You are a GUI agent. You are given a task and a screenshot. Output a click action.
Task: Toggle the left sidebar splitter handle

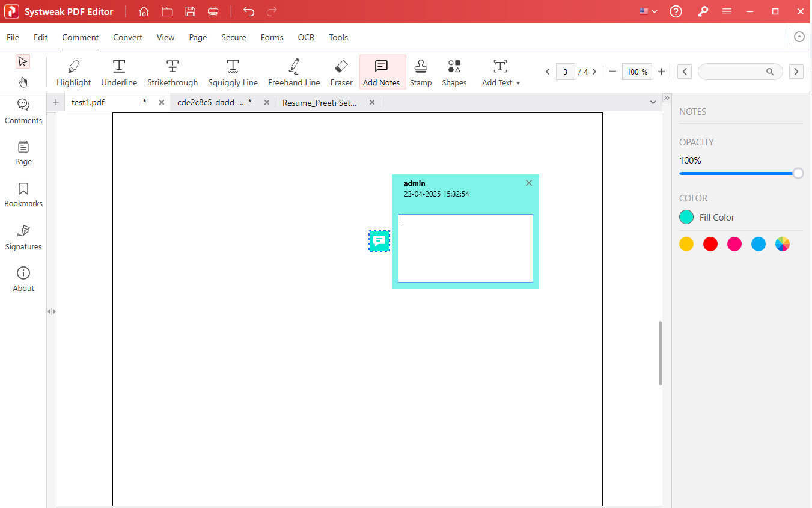pos(52,311)
